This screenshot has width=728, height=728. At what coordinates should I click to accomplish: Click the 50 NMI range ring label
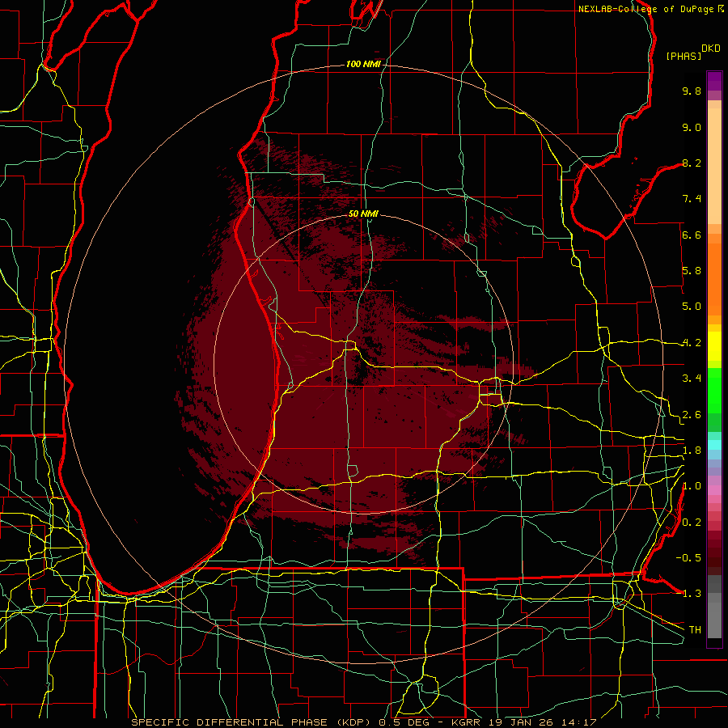[x=363, y=214]
